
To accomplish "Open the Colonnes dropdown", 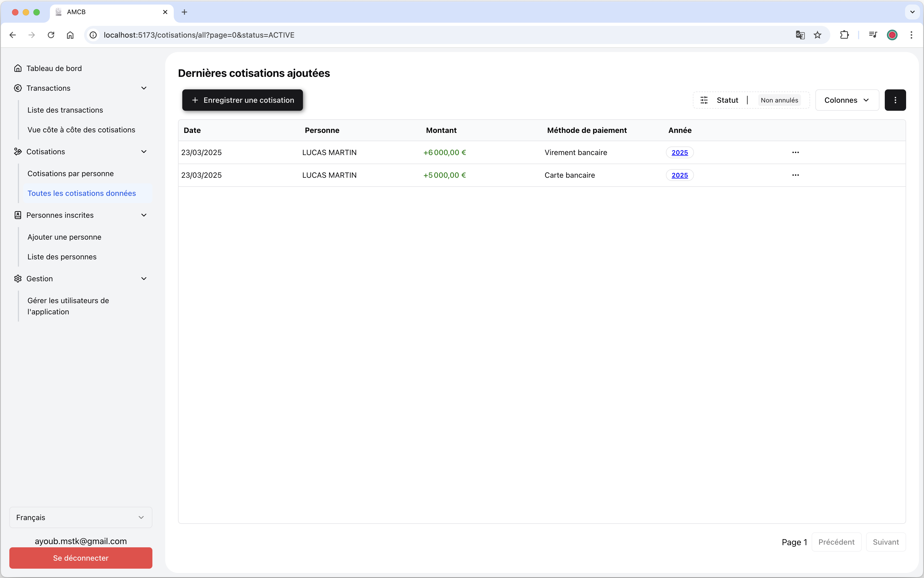I will pyautogui.click(x=847, y=100).
